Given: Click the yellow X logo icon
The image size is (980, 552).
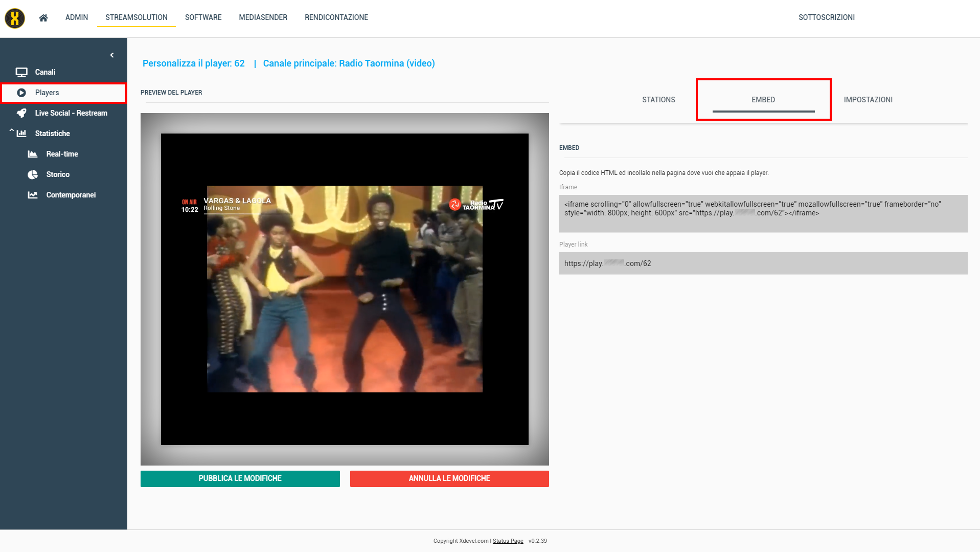Looking at the screenshot, I should pyautogui.click(x=15, y=18).
